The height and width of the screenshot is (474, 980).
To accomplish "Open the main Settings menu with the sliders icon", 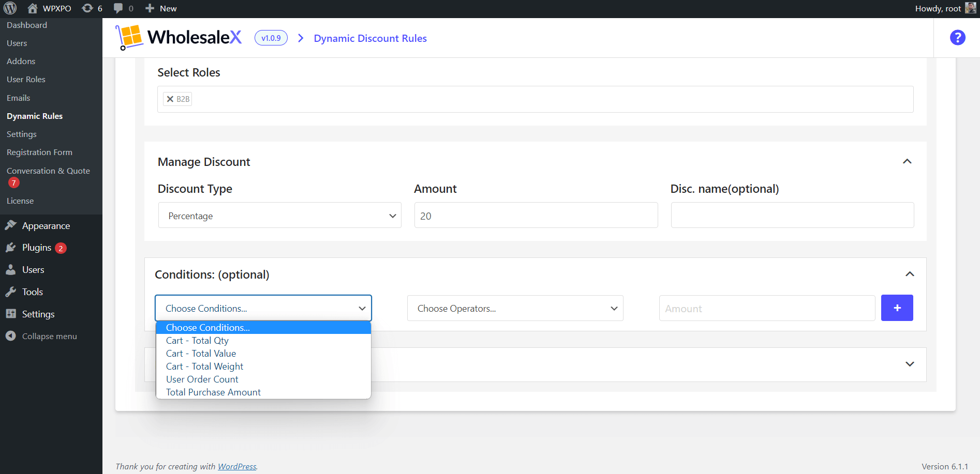I will click(38, 314).
